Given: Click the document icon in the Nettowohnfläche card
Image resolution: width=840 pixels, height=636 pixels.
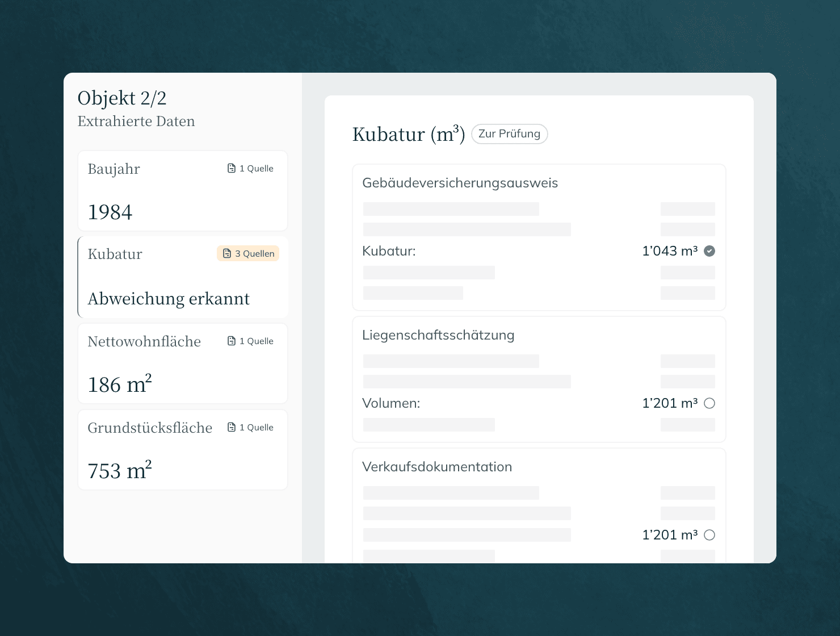Looking at the screenshot, I should click(x=232, y=341).
